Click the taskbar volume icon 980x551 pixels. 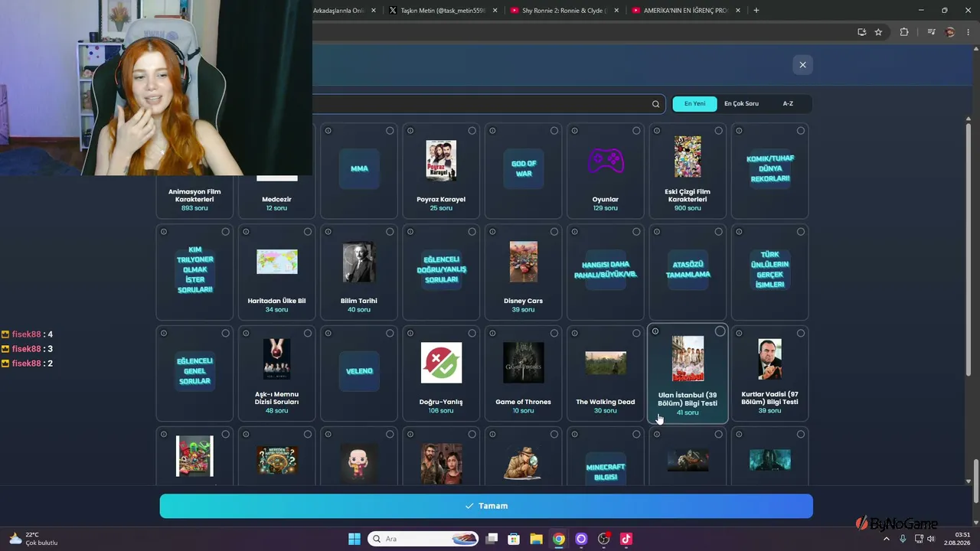click(930, 539)
